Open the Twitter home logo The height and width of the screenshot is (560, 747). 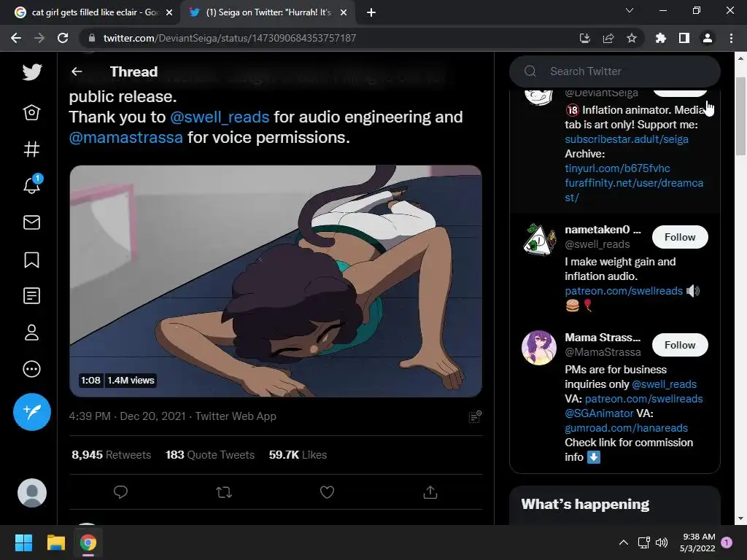tap(32, 72)
